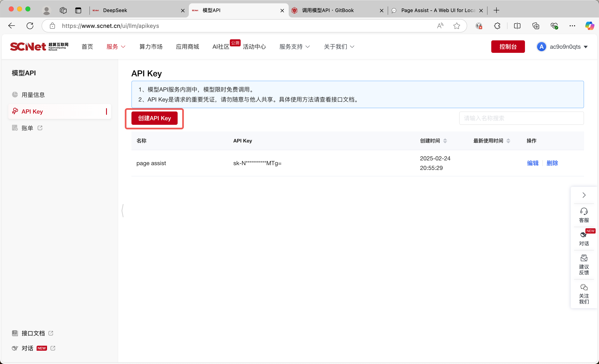
Task: Go back with the browser back arrow
Action: tap(11, 26)
